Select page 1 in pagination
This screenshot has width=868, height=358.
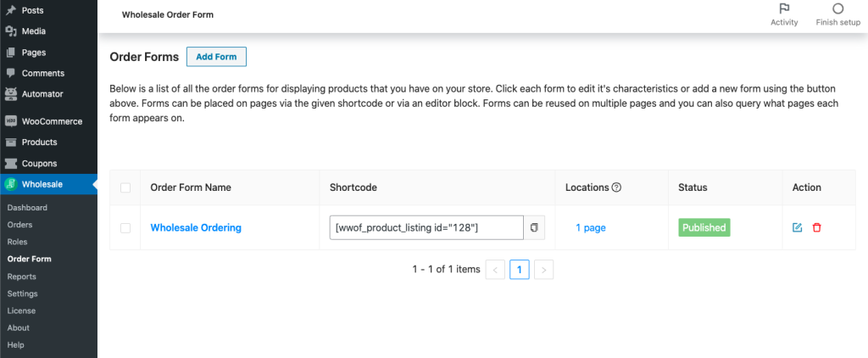(520, 270)
